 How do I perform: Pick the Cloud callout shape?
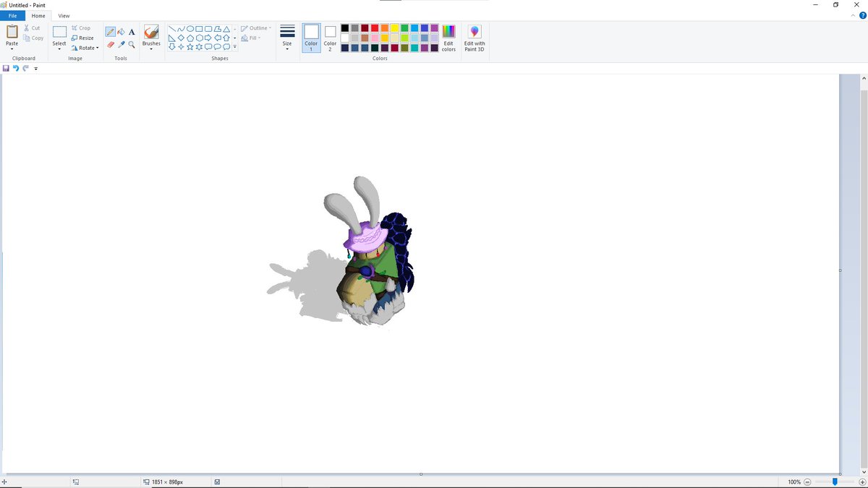coord(226,46)
